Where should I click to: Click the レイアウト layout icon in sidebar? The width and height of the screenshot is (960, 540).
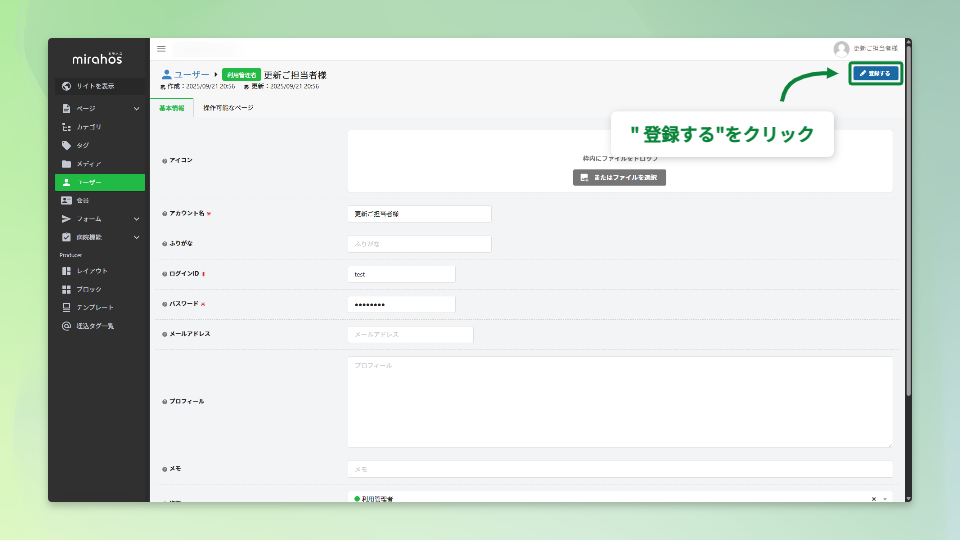66,271
